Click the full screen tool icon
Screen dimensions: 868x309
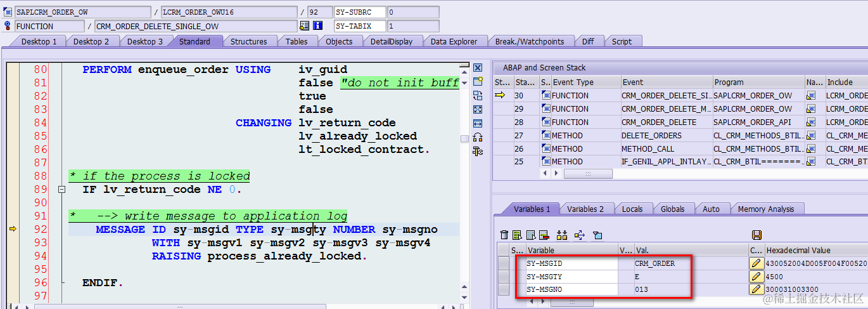coord(478,110)
